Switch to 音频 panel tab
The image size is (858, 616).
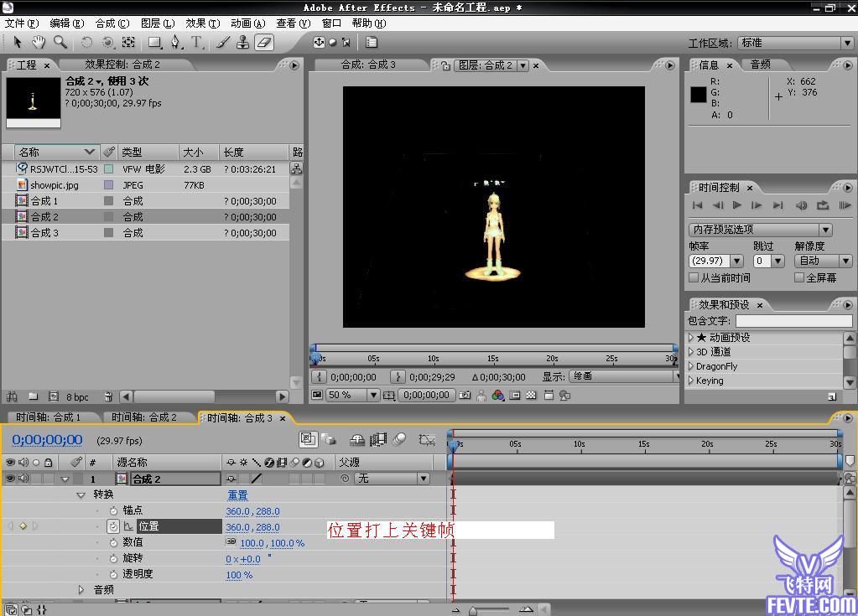pyautogui.click(x=760, y=65)
